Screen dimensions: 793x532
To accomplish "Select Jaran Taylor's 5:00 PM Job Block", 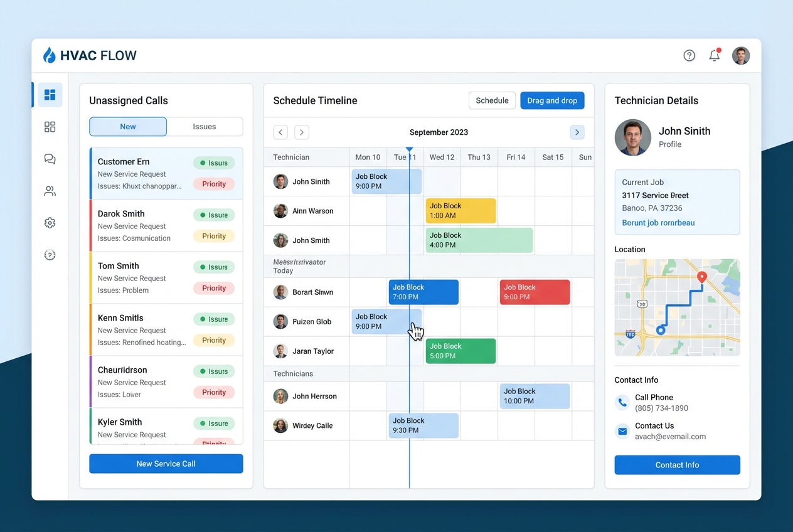I will pos(460,351).
